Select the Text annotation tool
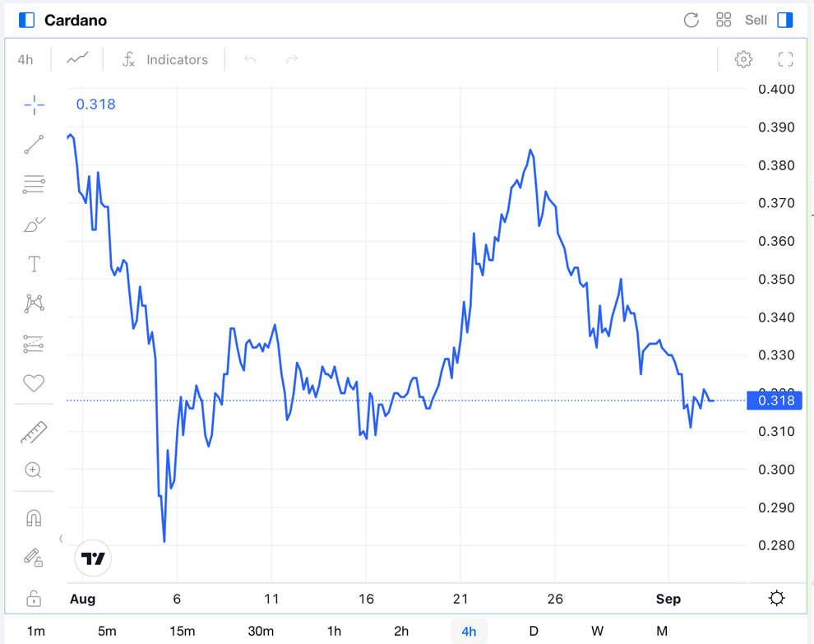Image resolution: width=814 pixels, height=644 pixels. (x=34, y=264)
